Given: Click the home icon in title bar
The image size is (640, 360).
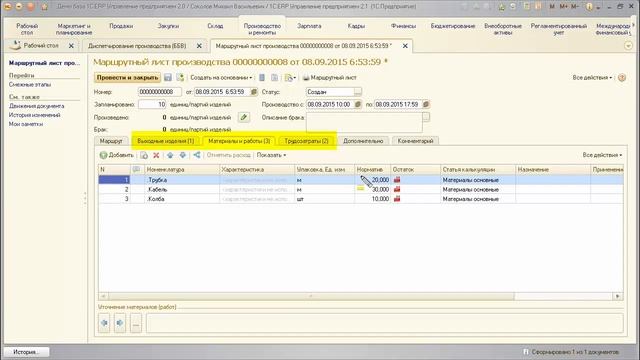Looking at the screenshot, I should pyautogui.click(x=44, y=7).
